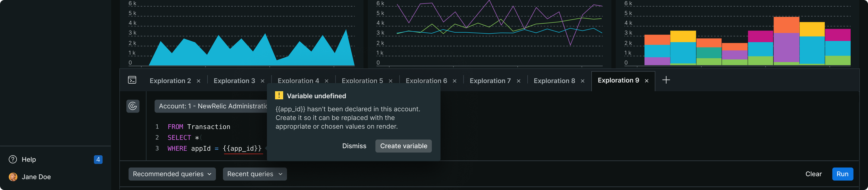Switch to the Exploration 4 tab
This screenshot has height=190, width=868.
[298, 81]
